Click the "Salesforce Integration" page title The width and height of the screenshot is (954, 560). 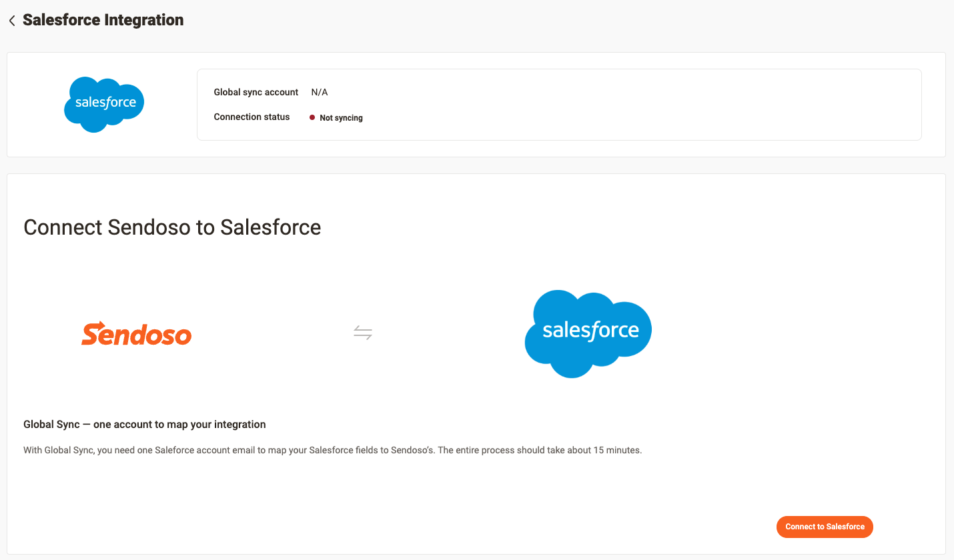pyautogui.click(x=103, y=20)
